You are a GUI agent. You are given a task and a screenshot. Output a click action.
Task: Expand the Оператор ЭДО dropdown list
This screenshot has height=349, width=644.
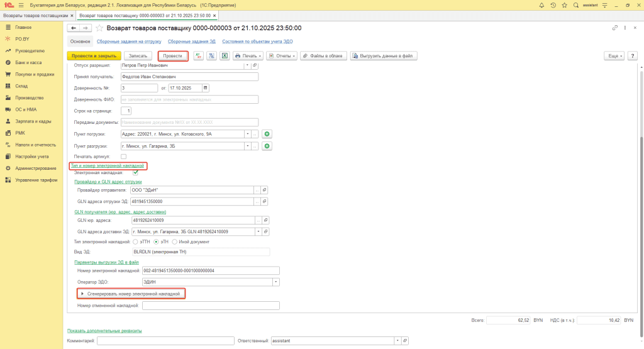[x=276, y=282]
